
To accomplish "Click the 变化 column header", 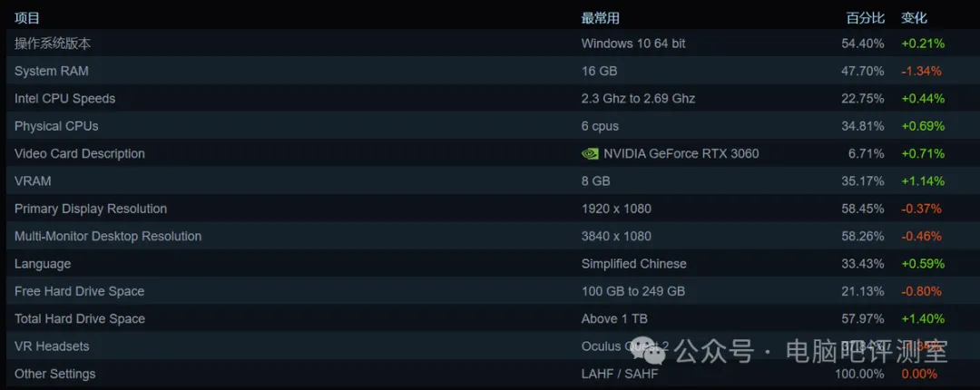I will point(914,18).
